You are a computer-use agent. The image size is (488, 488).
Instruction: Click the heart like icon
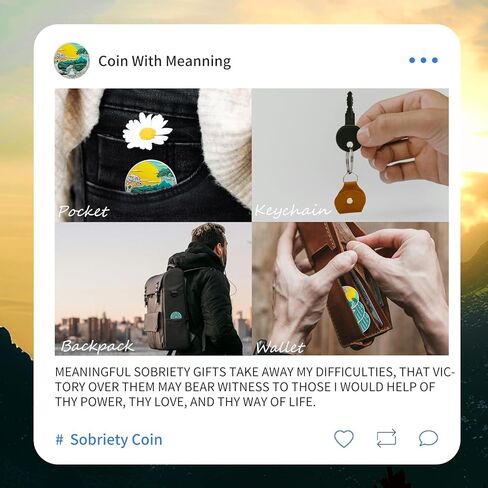click(x=344, y=439)
